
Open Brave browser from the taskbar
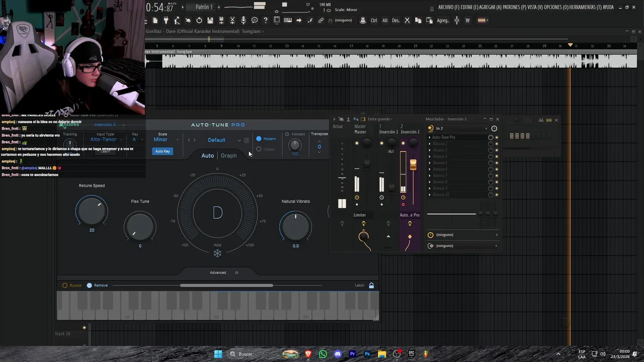pyautogui.click(x=308, y=354)
